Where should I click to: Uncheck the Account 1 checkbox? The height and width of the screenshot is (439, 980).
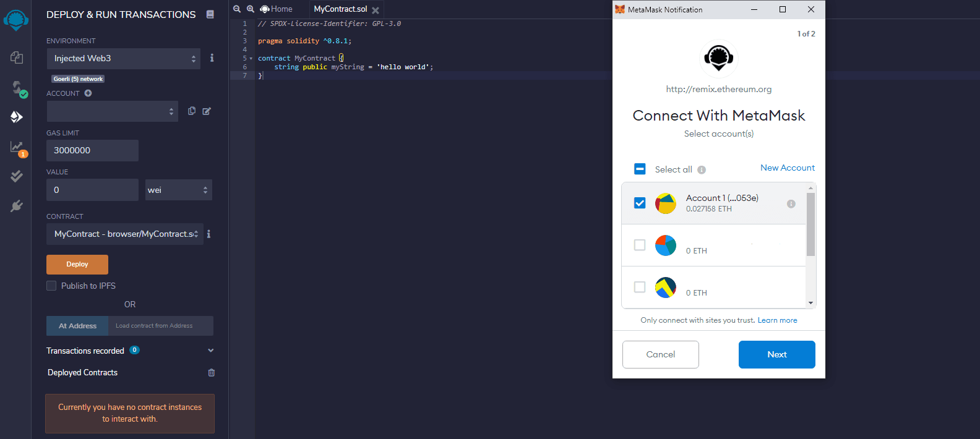click(640, 203)
